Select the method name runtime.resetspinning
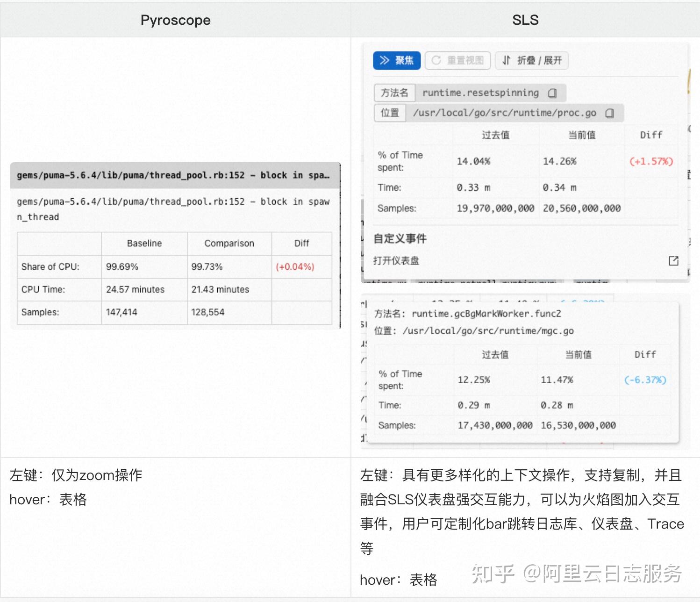This screenshot has width=700, height=602. tap(480, 93)
